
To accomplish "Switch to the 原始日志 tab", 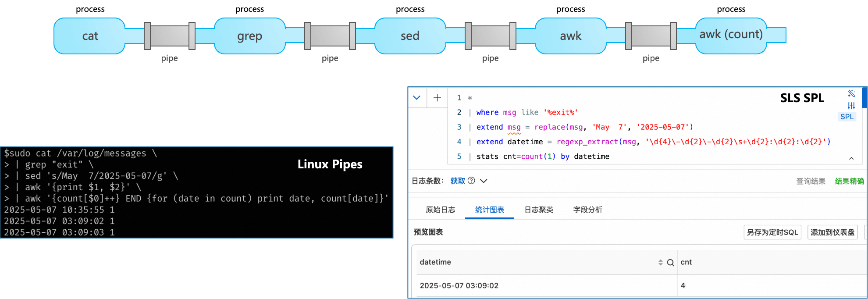I will click(440, 210).
